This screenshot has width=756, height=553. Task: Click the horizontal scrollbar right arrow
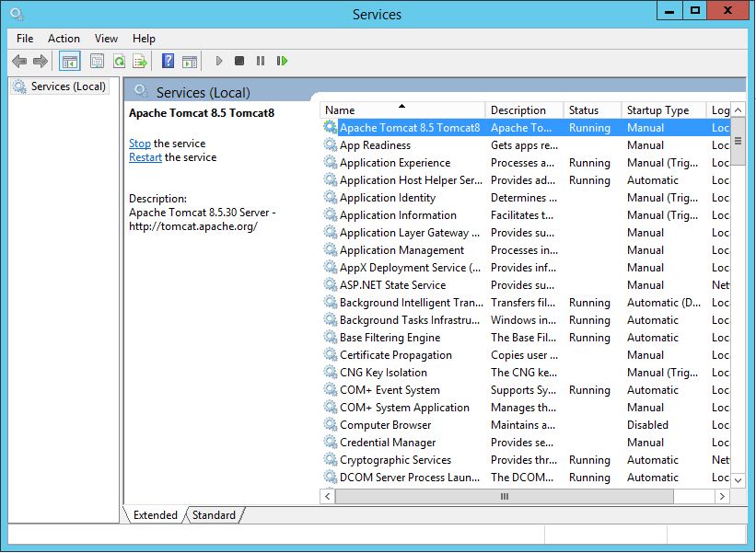click(x=722, y=496)
